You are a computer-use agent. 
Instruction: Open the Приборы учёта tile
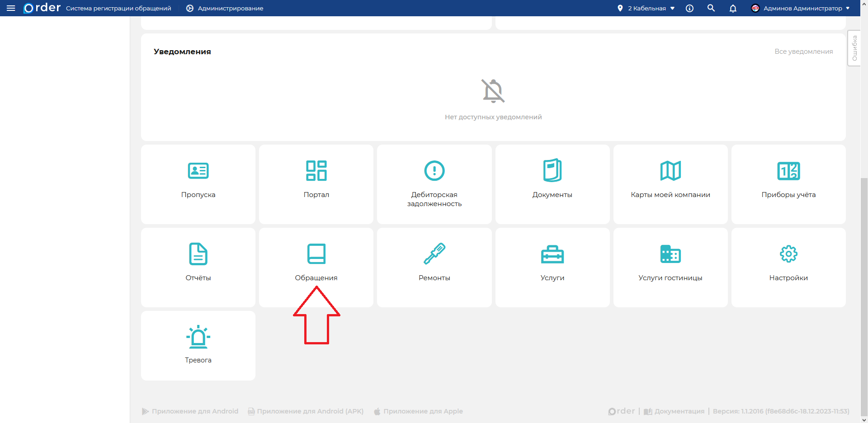coord(788,184)
